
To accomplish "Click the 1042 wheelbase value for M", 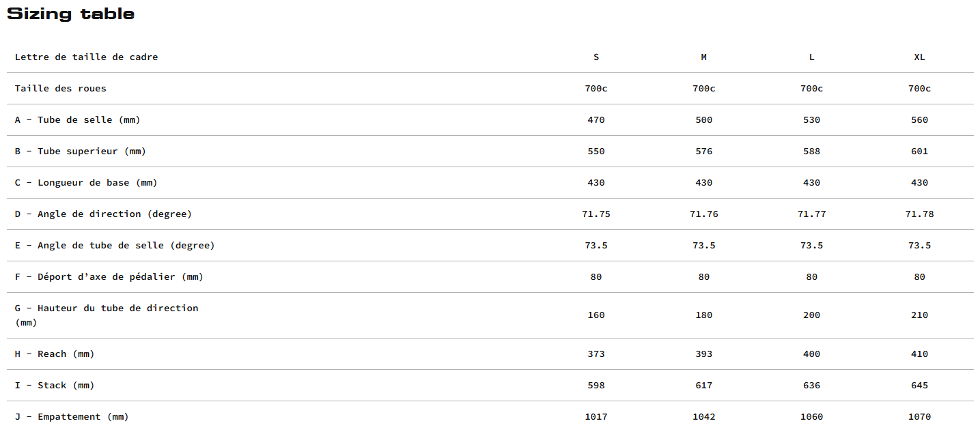I will pos(704,417).
